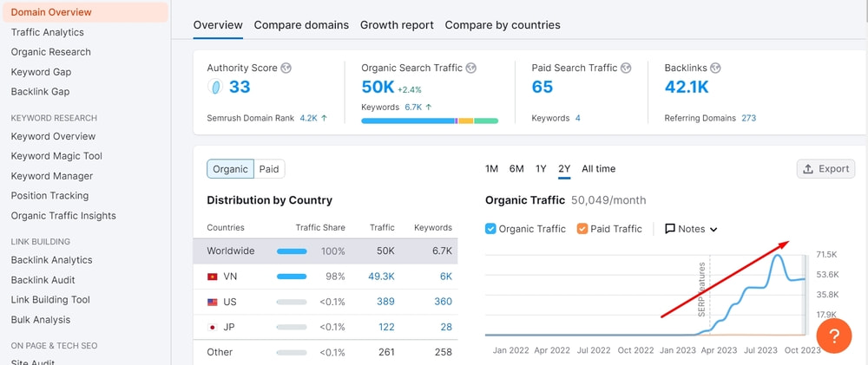The height and width of the screenshot is (365, 868).
Task: Open Organic Traffic Insights in the sidebar
Action: (63, 216)
